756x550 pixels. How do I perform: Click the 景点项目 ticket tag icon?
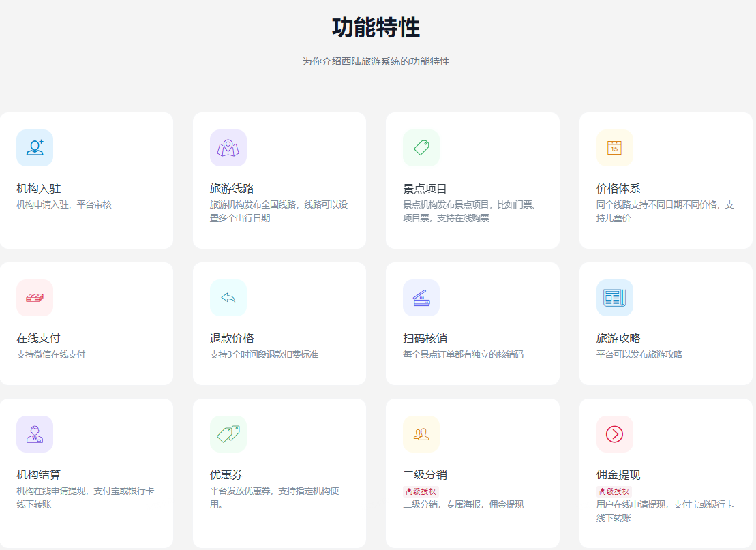(x=421, y=148)
